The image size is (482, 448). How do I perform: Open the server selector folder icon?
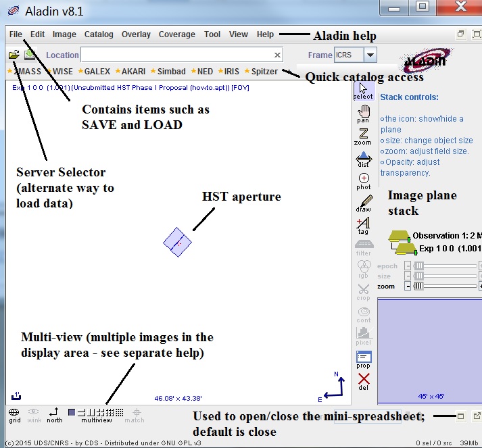pyautogui.click(x=14, y=55)
